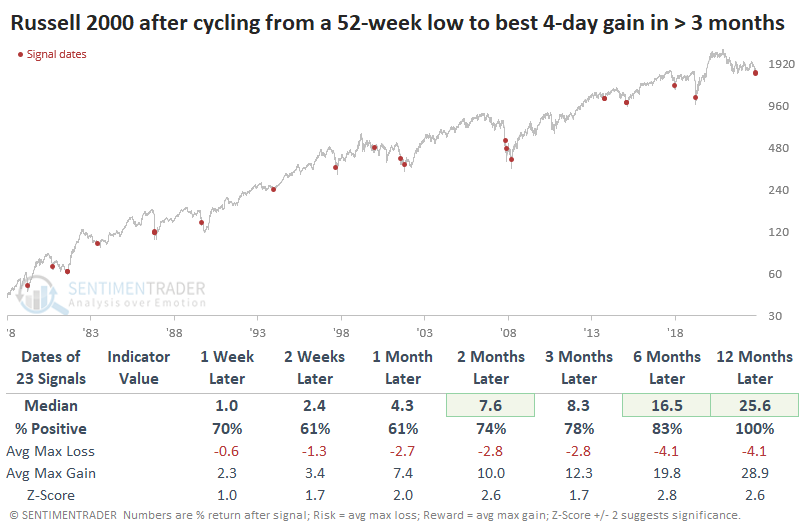This screenshot has width=805, height=529.
Task: Click the 1920 y-axis label
Action: (769, 62)
